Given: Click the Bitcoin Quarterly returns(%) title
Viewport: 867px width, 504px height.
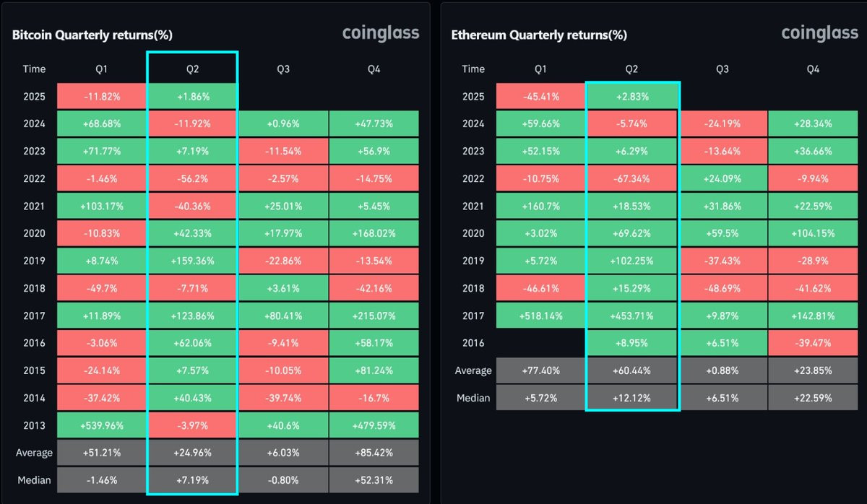Looking at the screenshot, I should click(92, 35).
